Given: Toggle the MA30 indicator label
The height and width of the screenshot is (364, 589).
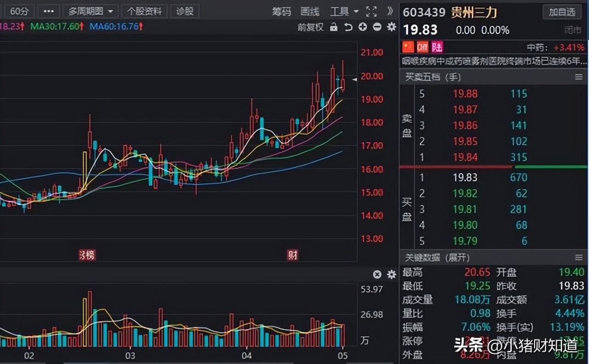Looking at the screenshot, I should pos(55,27).
